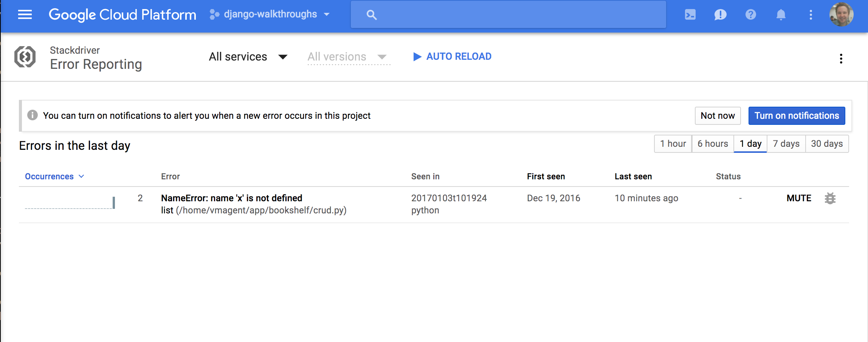The image size is (868, 342).
Task: Expand the All versions dropdown
Action: [x=347, y=57]
